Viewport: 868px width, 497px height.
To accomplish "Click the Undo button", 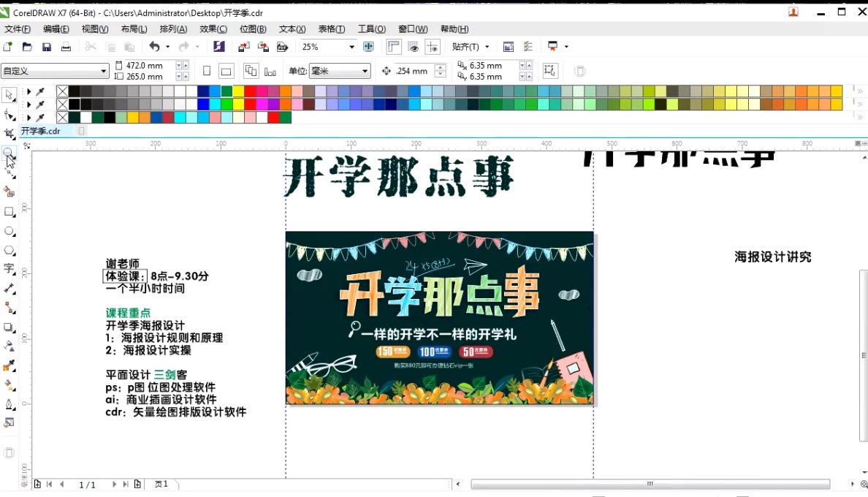I will click(x=156, y=46).
